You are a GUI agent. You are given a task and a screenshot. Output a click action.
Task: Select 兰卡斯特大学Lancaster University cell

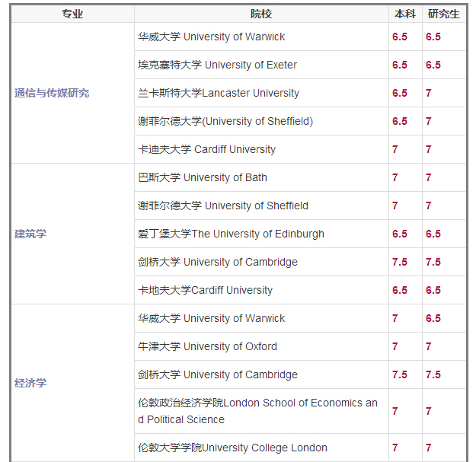[x=261, y=93]
